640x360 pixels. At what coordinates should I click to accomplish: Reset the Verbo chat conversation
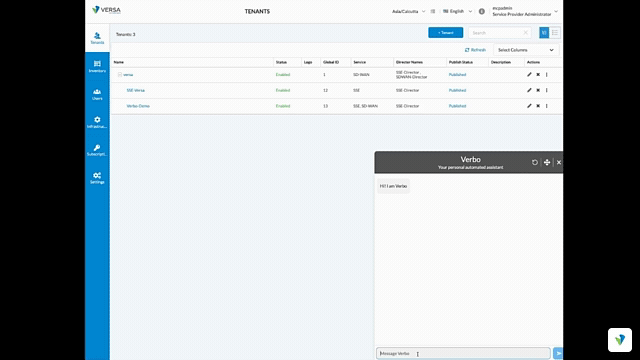(x=535, y=162)
